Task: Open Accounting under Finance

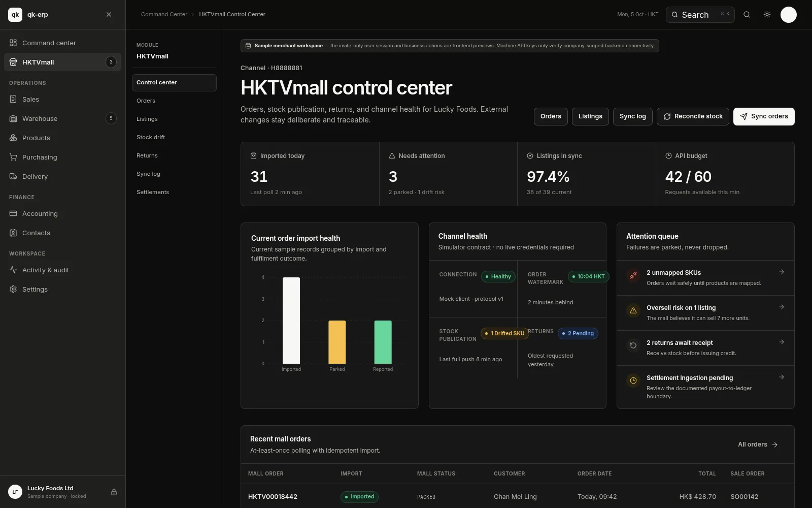Action: click(x=62, y=213)
